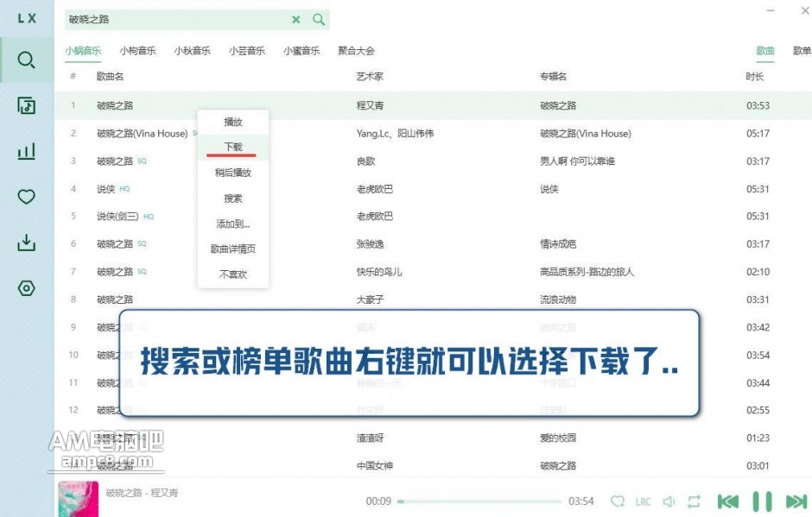The image size is (812, 517).
Task: Open the download manager sidebar icon
Action: 27,243
